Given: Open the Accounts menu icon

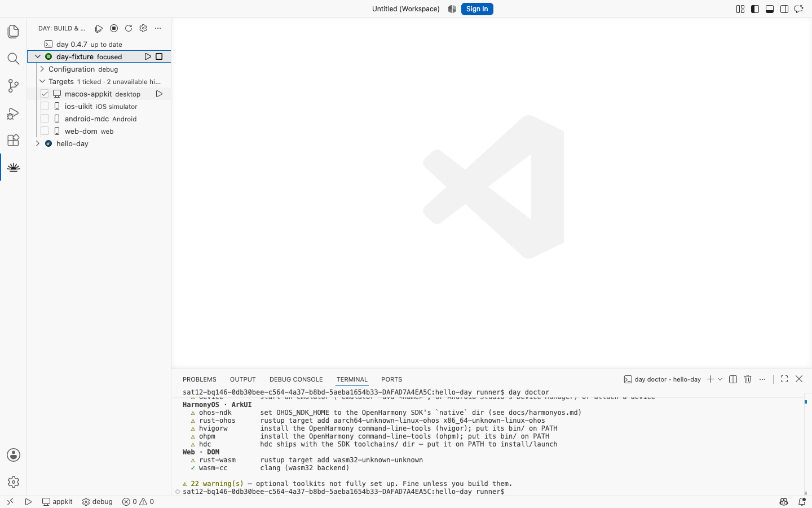Looking at the screenshot, I should (14, 455).
